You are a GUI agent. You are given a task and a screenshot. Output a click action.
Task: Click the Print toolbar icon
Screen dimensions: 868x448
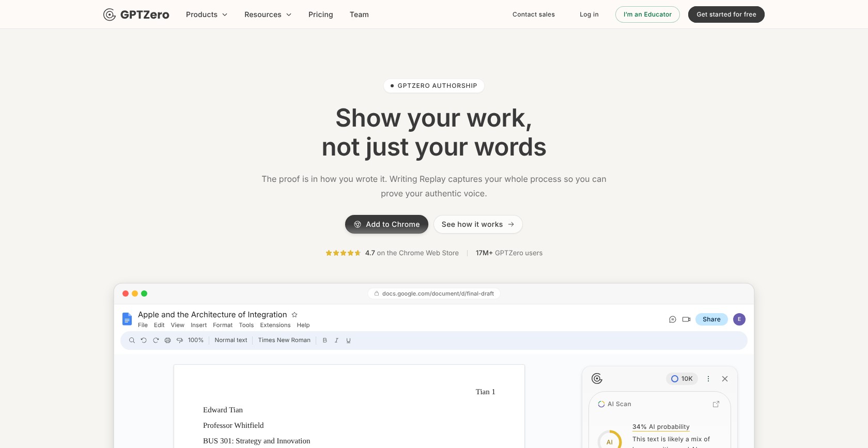point(167,341)
